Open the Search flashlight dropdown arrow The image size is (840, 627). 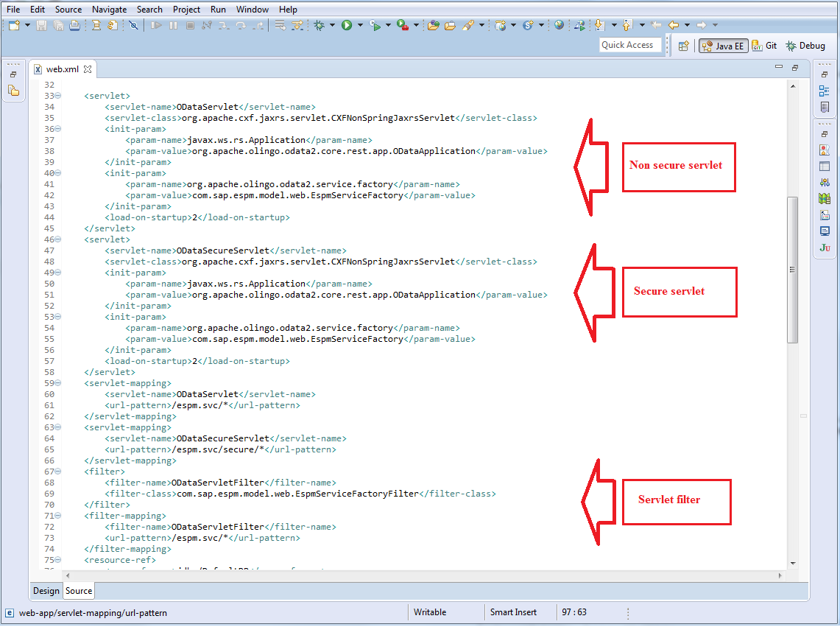pos(481,25)
